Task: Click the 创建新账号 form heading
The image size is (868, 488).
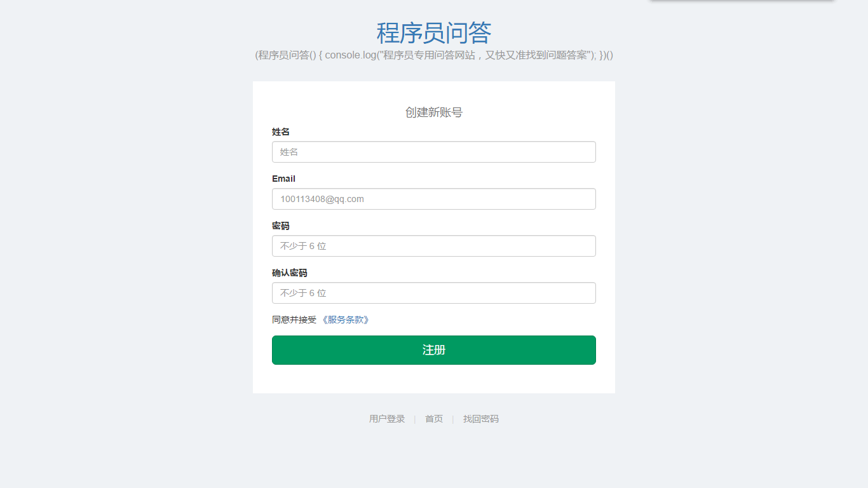Action: [x=434, y=112]
